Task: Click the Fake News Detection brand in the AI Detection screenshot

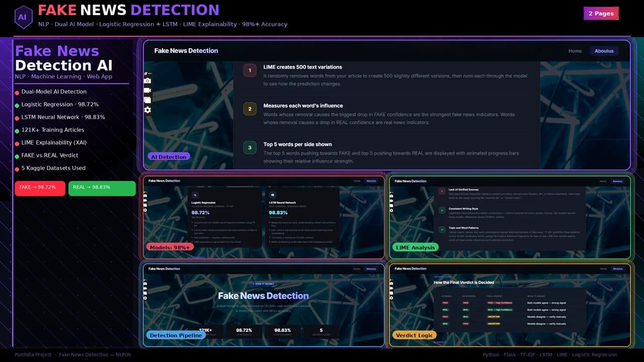Action: [186, 51]
